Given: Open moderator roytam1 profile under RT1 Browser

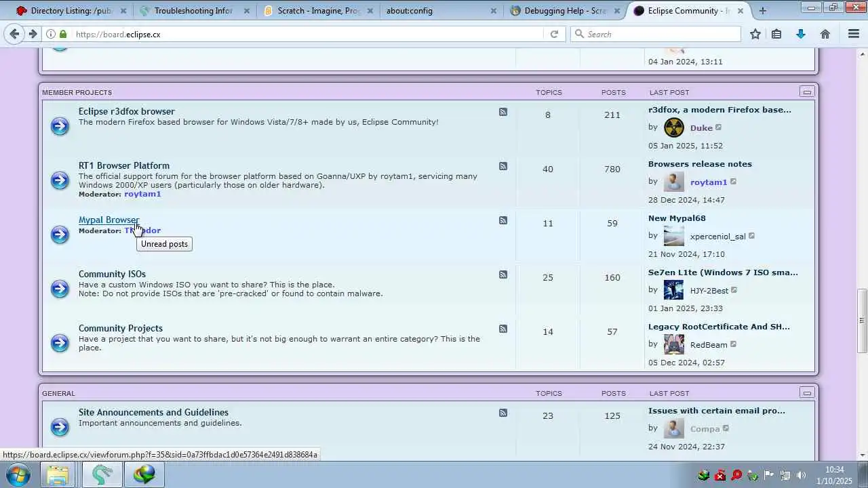Looking at the screenshot, I should (142, 194).
